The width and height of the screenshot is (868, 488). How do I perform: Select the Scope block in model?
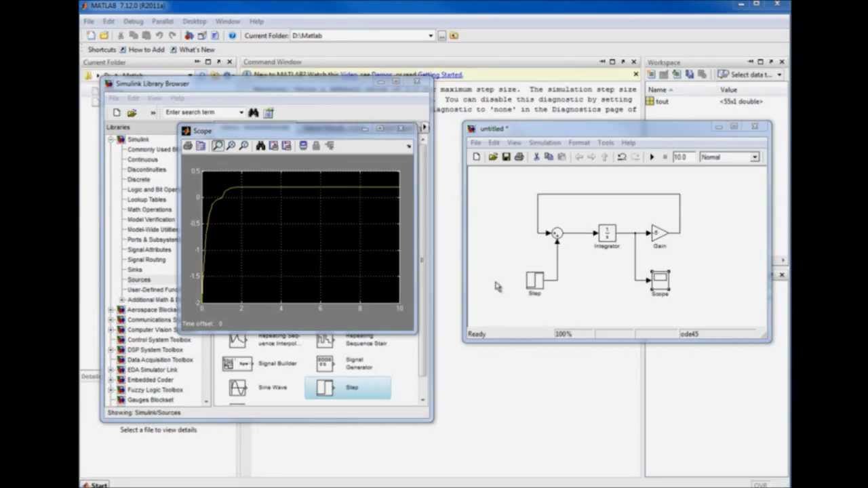click(660, 279)
